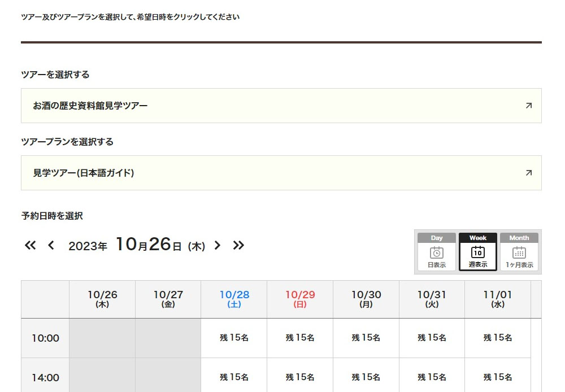Reserve 10:00 slot on 11/01 Wednesday
Screen dimensions: 565x392
(x=498, y=338)
